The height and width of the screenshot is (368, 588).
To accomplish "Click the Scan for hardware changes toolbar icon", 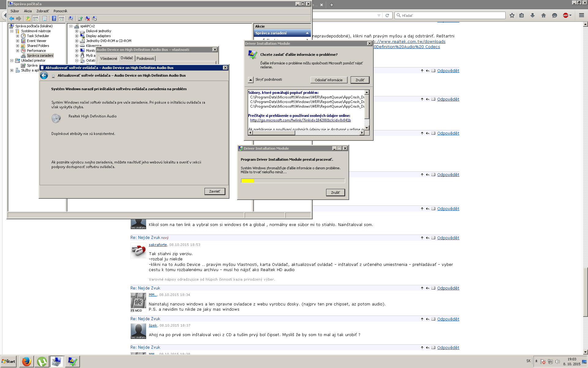I will coord(71,18).
